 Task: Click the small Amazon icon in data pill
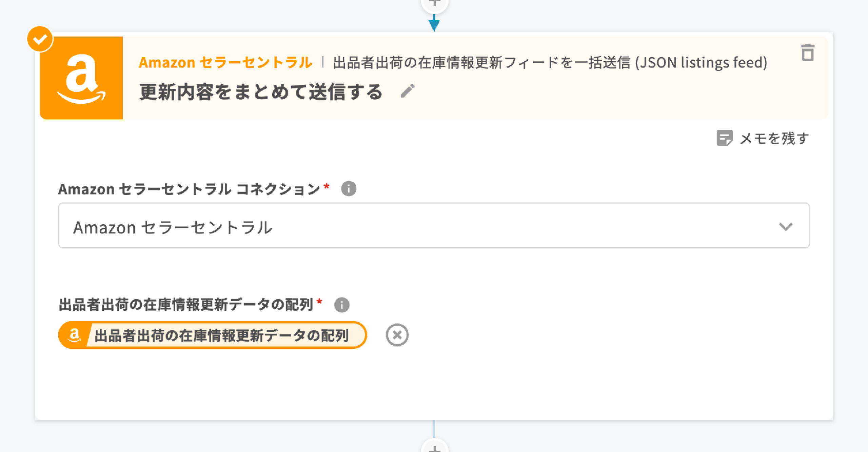(x=74, y=335)
